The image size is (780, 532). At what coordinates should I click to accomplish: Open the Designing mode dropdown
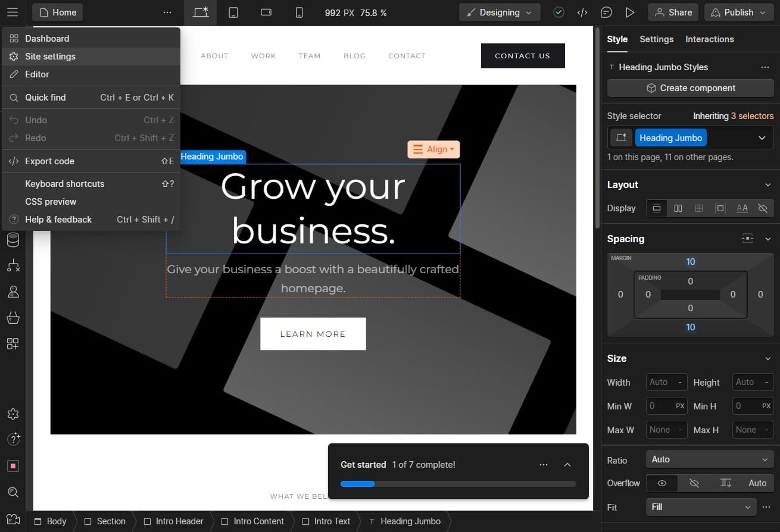tap(500, 12)
